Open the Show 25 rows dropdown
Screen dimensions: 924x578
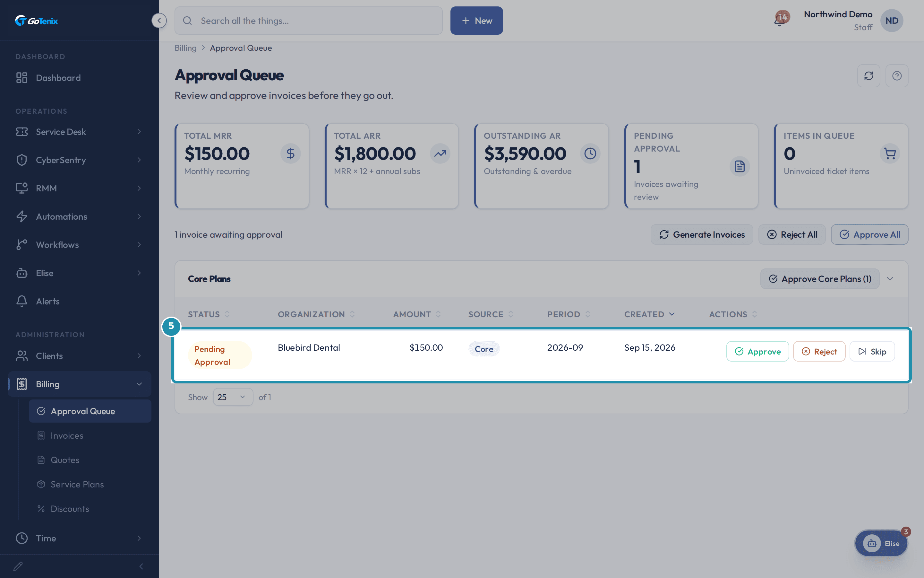click(233, 397)
